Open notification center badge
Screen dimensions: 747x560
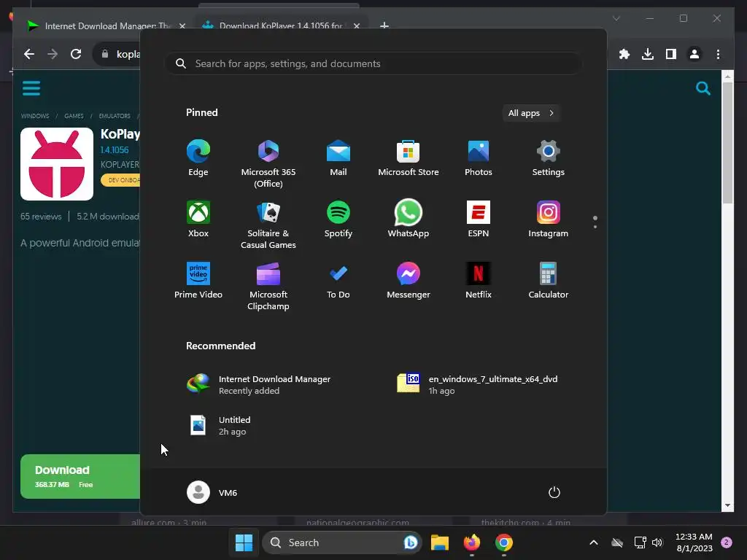pyautogui.click(x=727, y=542)
